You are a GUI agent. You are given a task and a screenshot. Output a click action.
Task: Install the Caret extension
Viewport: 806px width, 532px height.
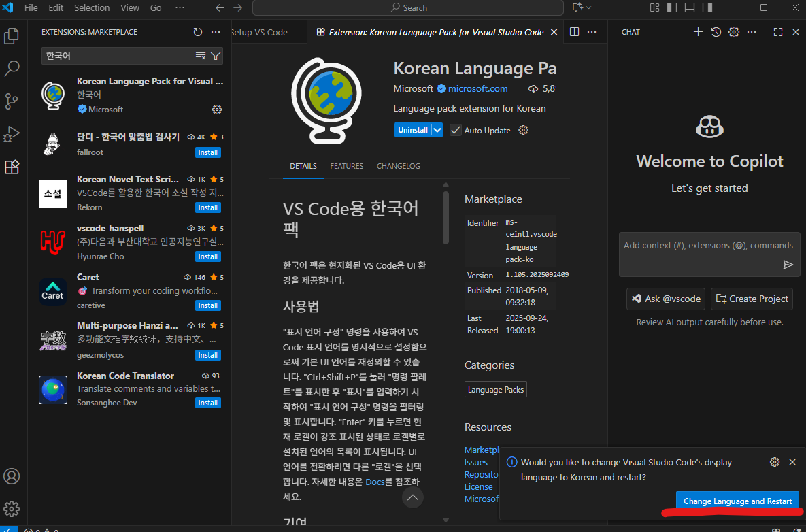[x=207, y=305]
